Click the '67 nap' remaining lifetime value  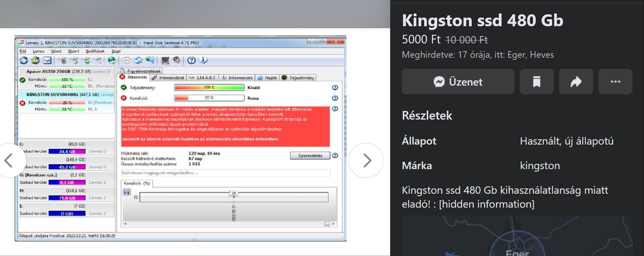tap(195, 159)
